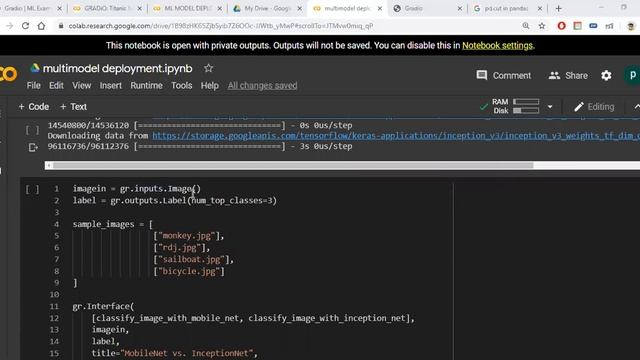This screenshot has height=360, width=640.
Task: Click the notebook title multimodel deployment.ipynb
Action: click(x=118, y=68)
